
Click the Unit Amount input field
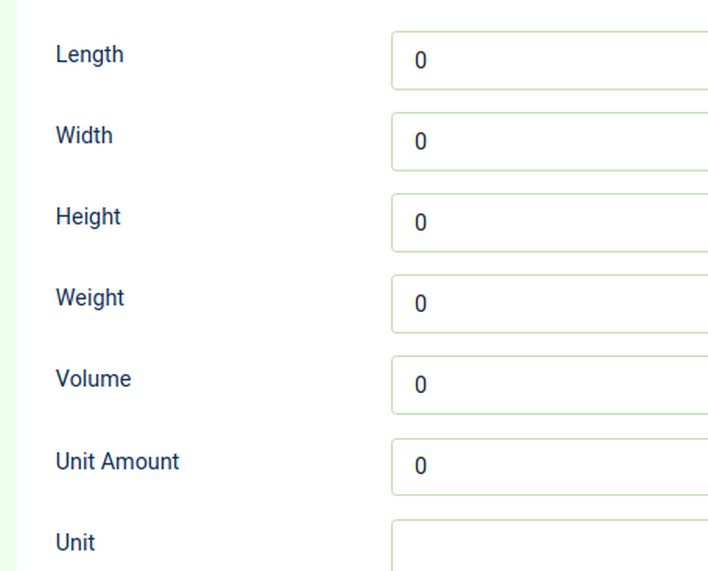coord(550,466)
